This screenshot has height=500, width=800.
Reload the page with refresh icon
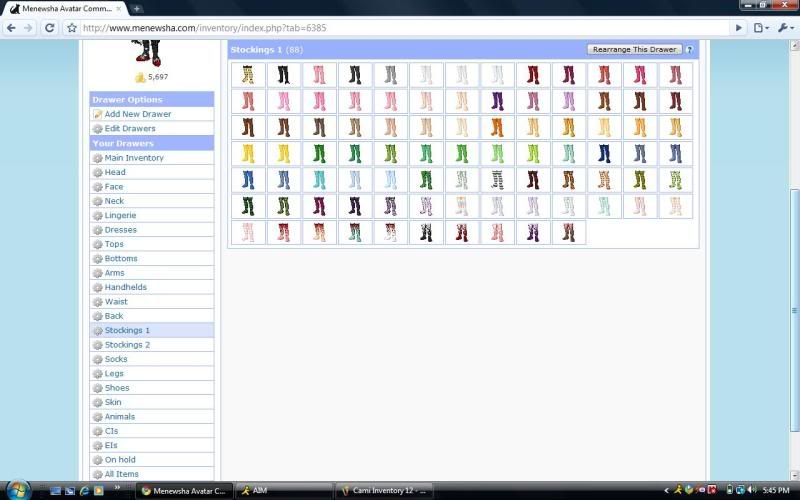coord(49,28)
